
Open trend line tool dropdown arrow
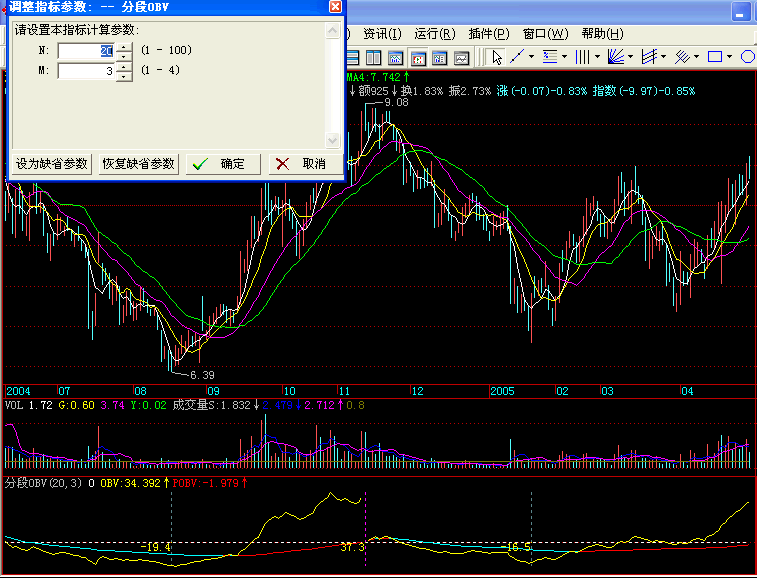click(531, 57)
